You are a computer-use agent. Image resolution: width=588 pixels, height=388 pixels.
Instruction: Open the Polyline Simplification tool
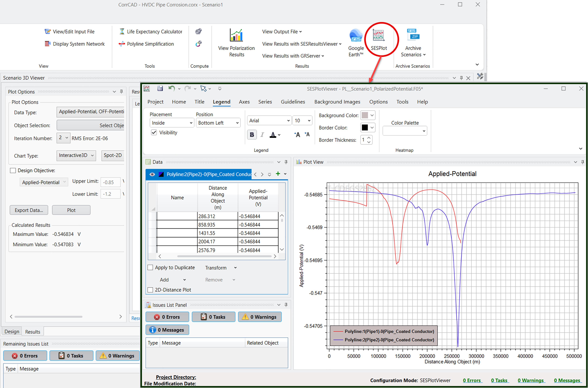146,44
